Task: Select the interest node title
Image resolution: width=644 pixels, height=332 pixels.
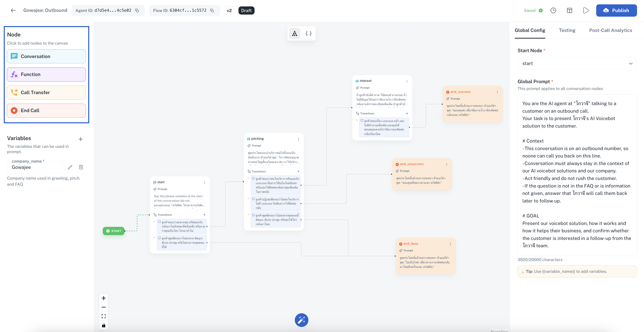Action: coord(365,81)
